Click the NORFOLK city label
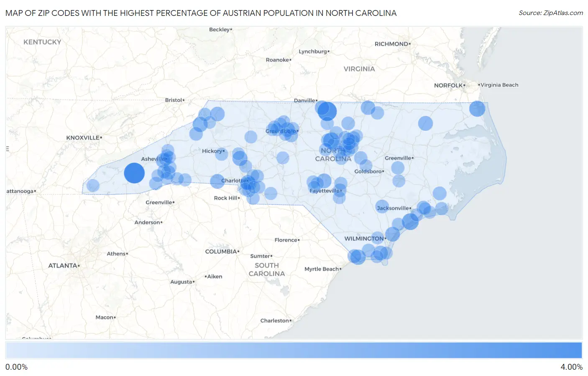The image size is (588, 376). point(448,85)
